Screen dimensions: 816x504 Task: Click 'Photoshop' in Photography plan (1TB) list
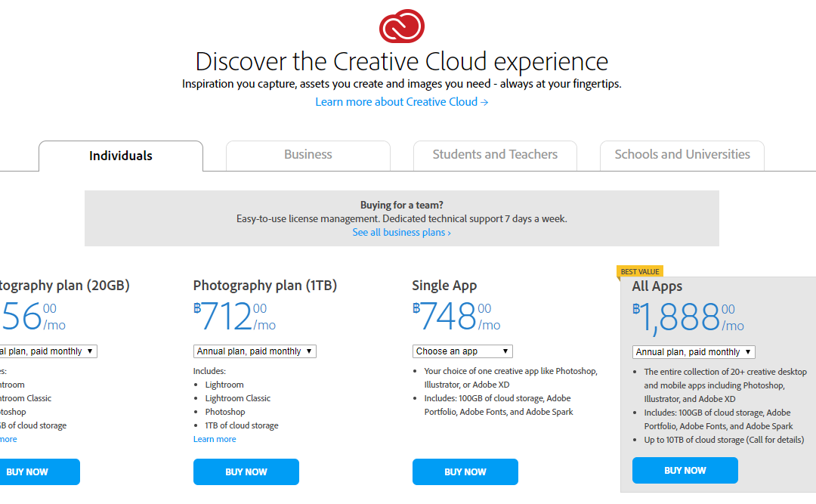(225, 412)
